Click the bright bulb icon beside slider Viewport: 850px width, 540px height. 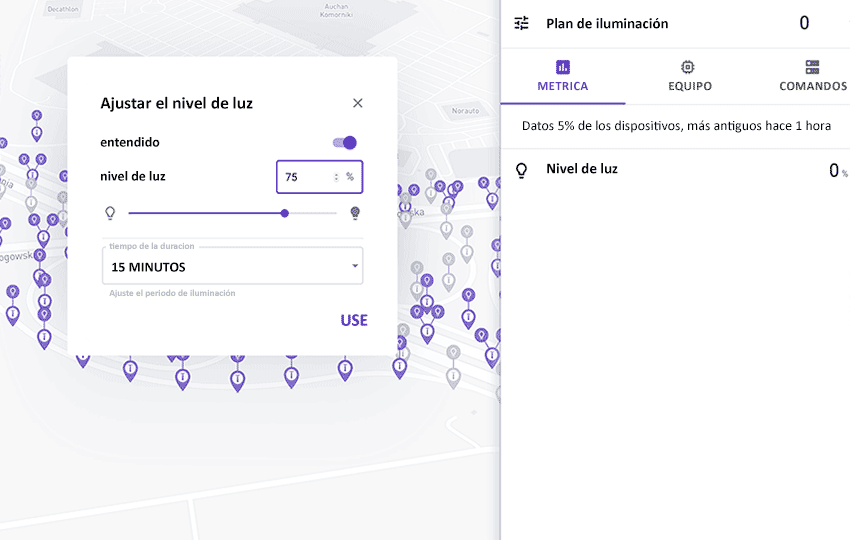point(355,213)
